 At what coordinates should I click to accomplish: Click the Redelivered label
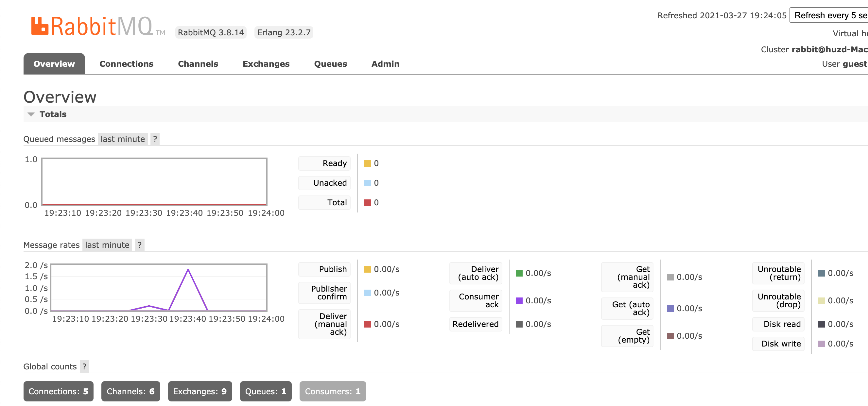476,324
